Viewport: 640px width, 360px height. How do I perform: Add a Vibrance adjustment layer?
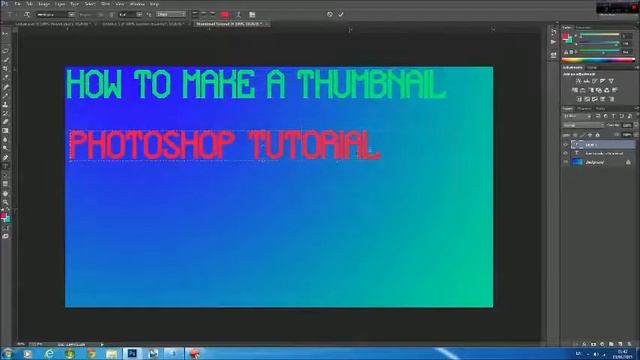click(611, 81)
